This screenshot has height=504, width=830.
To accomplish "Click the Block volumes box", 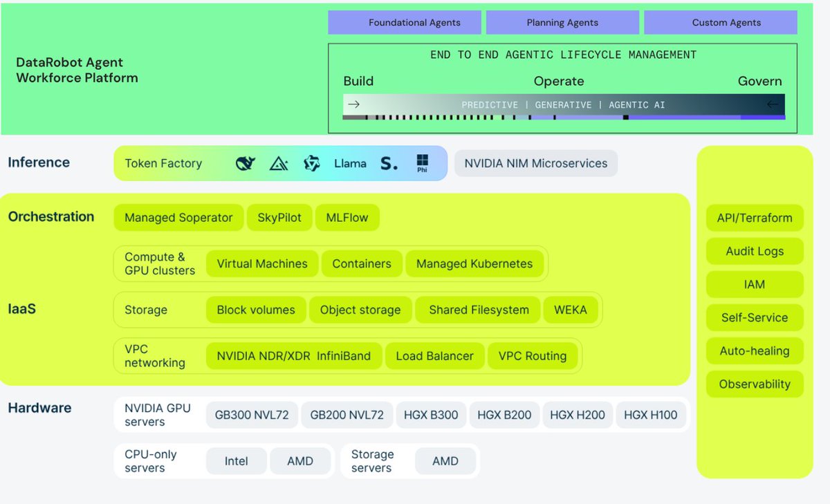I will (256, 310).
